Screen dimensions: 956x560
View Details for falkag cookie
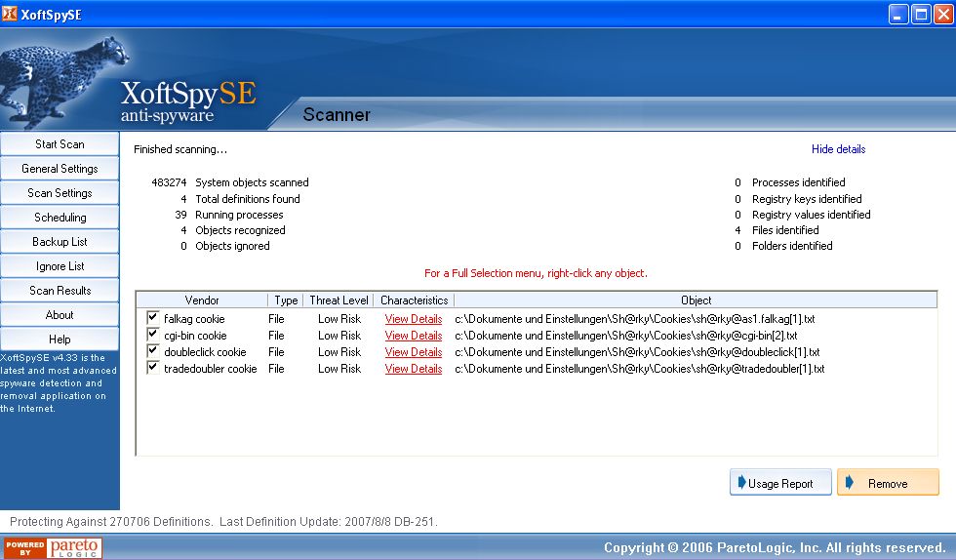[x=413, y=319]
